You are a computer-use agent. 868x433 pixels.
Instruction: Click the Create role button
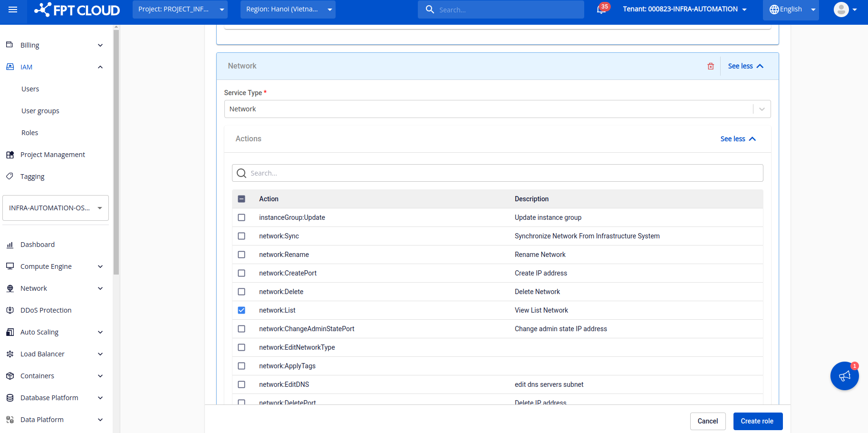[x=757, y=421]
